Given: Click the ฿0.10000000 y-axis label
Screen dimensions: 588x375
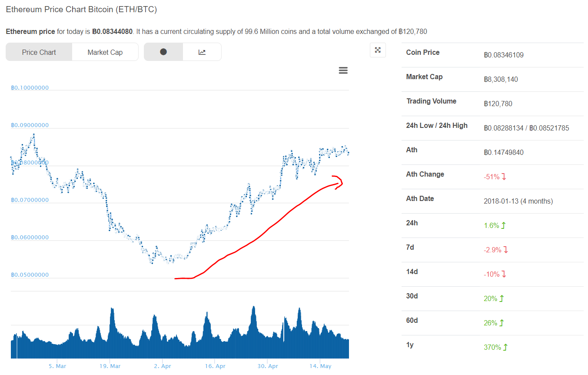Looking at the screenshot, I should click(30, 88).
